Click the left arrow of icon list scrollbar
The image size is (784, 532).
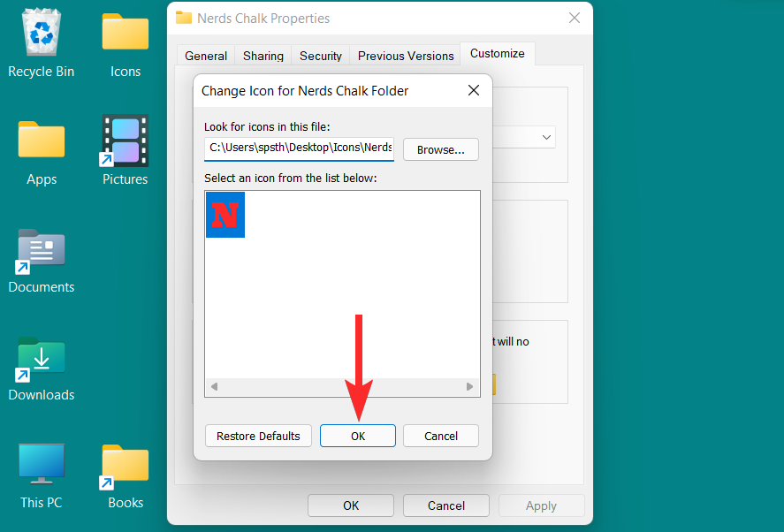[x=214, y=386]
